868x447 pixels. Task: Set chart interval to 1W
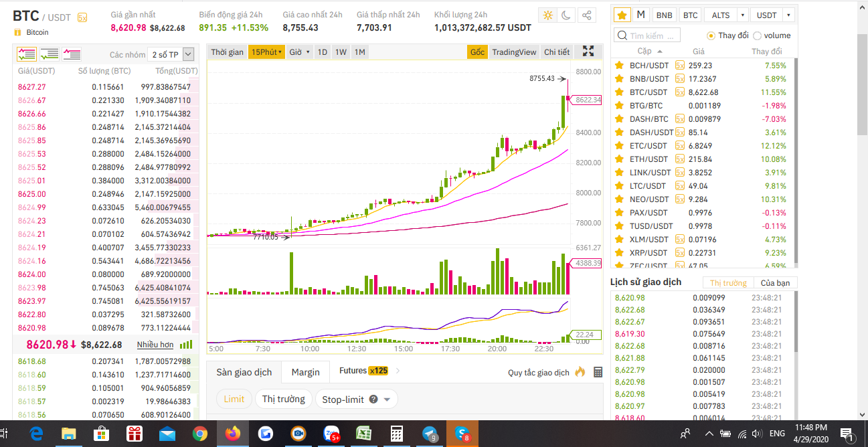[x=341, y=52]
